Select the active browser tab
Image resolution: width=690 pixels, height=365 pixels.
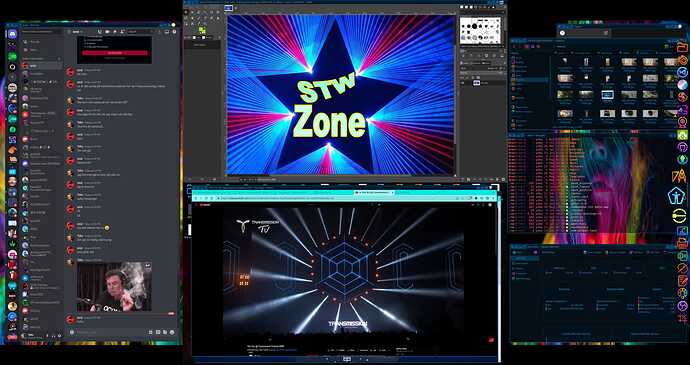[374, 192]
